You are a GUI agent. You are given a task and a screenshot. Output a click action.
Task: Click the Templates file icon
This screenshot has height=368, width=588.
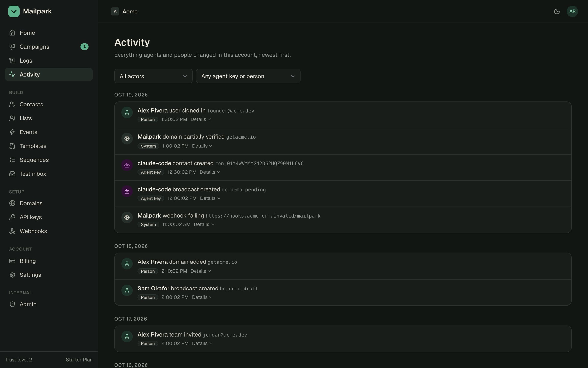[12, 146]
